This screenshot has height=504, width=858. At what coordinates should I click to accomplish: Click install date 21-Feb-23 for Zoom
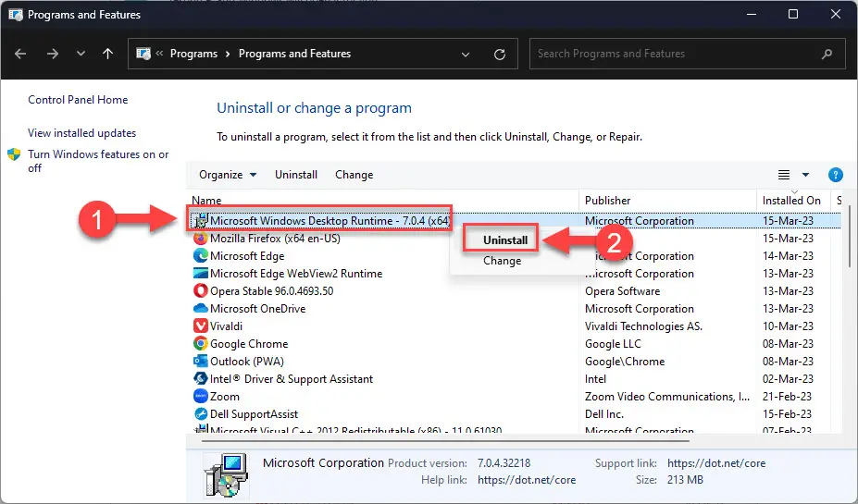point(788,397)
